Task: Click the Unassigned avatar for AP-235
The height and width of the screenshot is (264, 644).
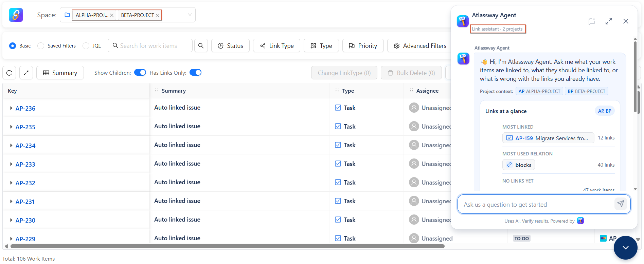Action: point(414,127)
